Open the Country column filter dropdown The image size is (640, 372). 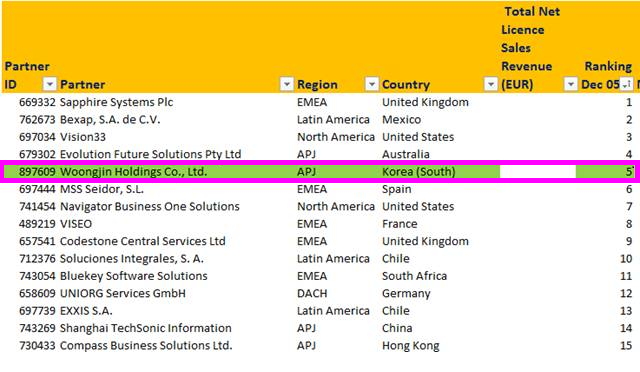(x=491, y=85)
